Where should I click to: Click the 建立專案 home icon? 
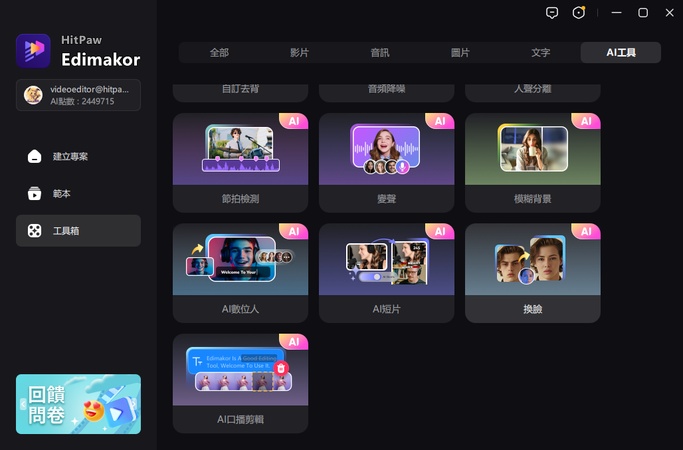(34, 157)
